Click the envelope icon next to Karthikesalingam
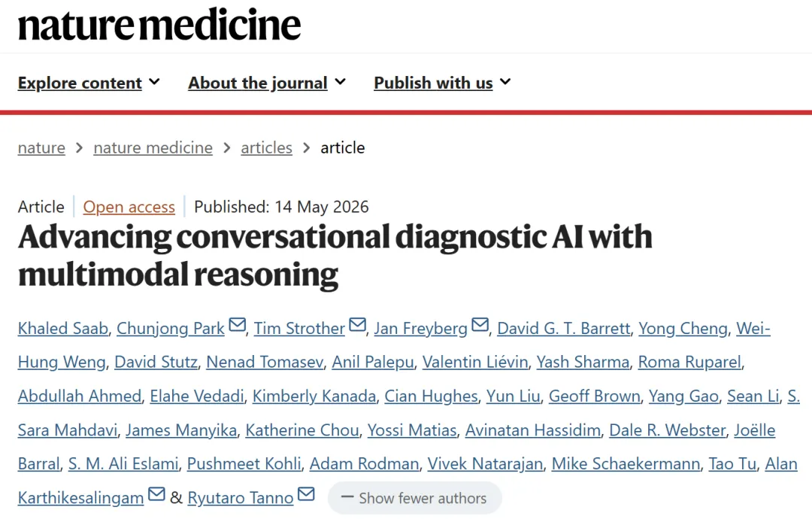The image size is (812, 519). pos(156,495)
